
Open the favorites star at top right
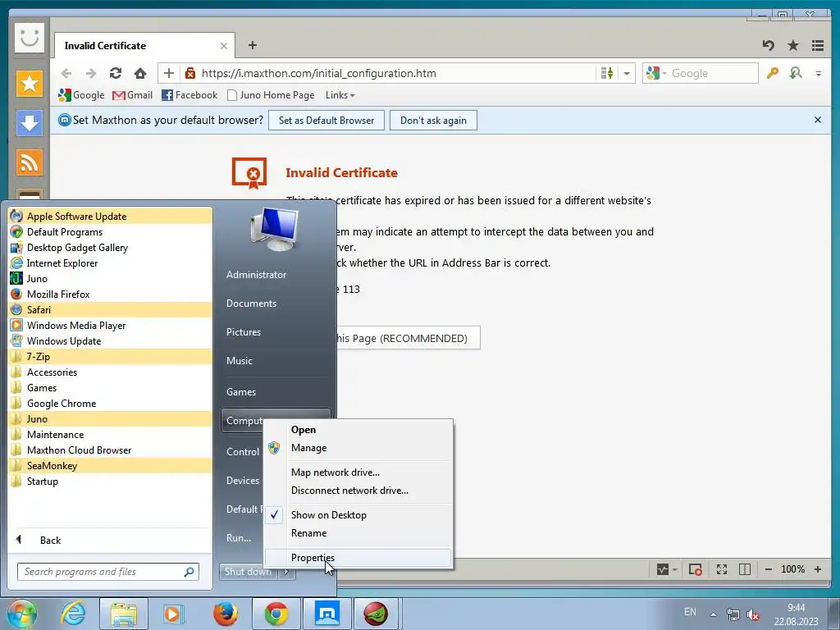pos(793,46)
